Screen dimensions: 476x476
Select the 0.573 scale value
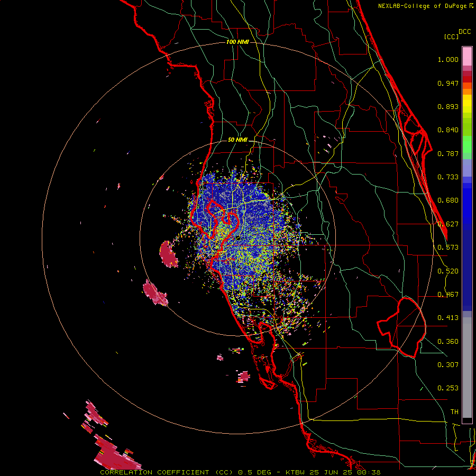click(x=448, y=248)
